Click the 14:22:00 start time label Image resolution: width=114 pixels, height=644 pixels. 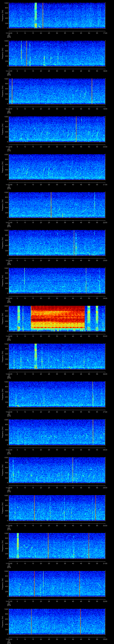9,260
